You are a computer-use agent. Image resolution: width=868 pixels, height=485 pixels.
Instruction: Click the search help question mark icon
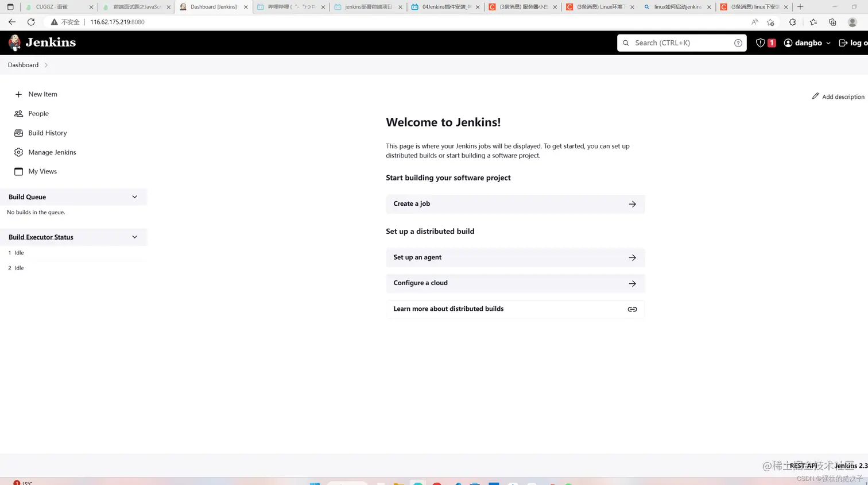point(738,43)
